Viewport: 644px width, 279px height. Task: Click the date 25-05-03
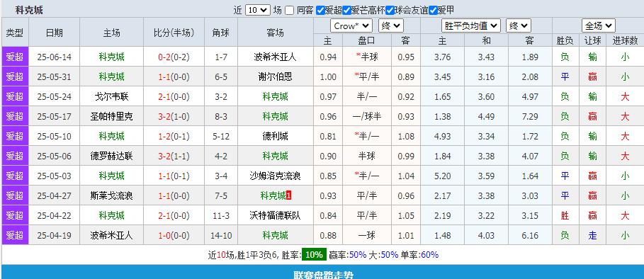coord(55,176)
